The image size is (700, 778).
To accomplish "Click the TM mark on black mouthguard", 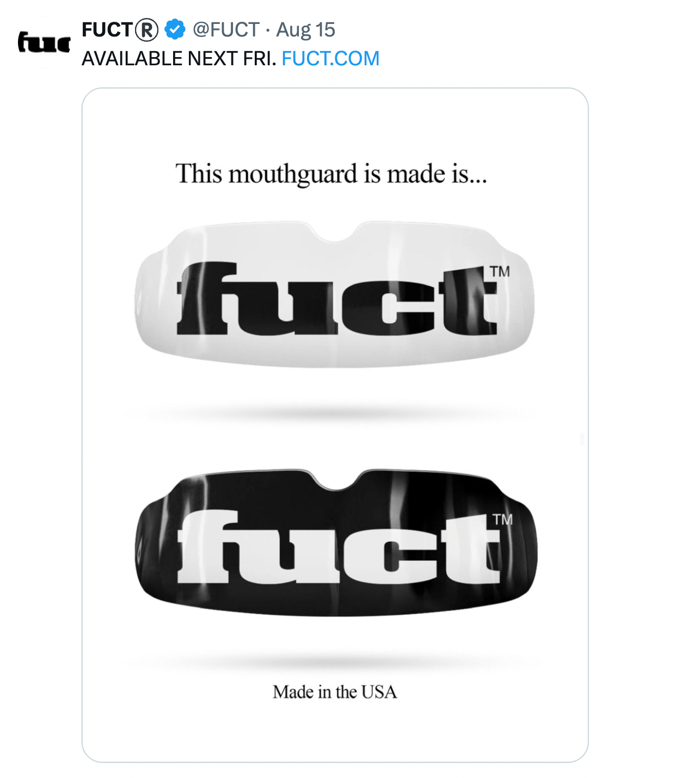I will 502,520.
